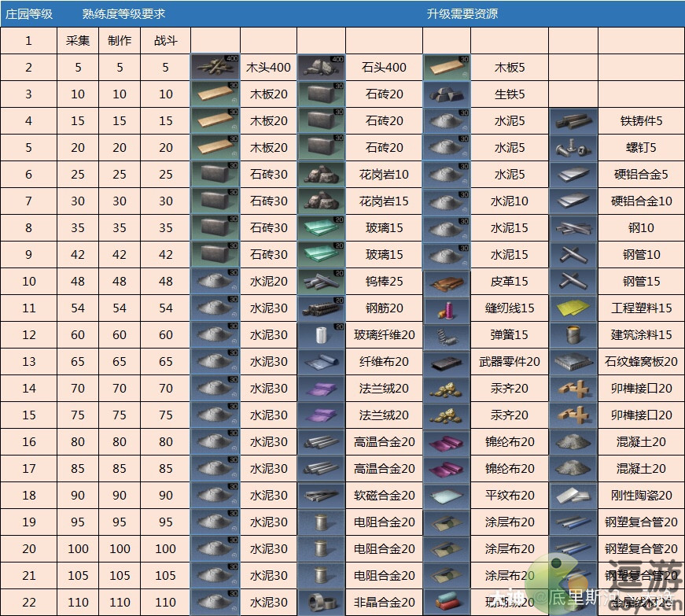Image resolution: width=685 pixels, height=616 pixels.
Task: Click the iron casting icon beside 铁铸件5
Action: (x=573, y=120)
